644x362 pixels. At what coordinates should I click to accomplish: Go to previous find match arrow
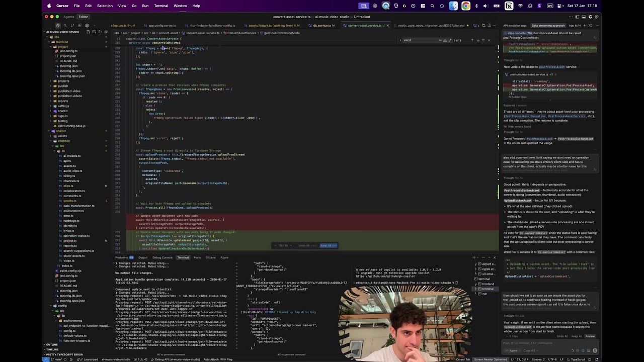pos(472,40)
